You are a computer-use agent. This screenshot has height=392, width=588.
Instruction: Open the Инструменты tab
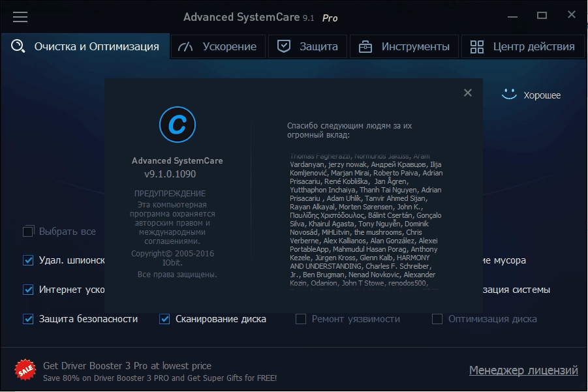pos(404,46)
